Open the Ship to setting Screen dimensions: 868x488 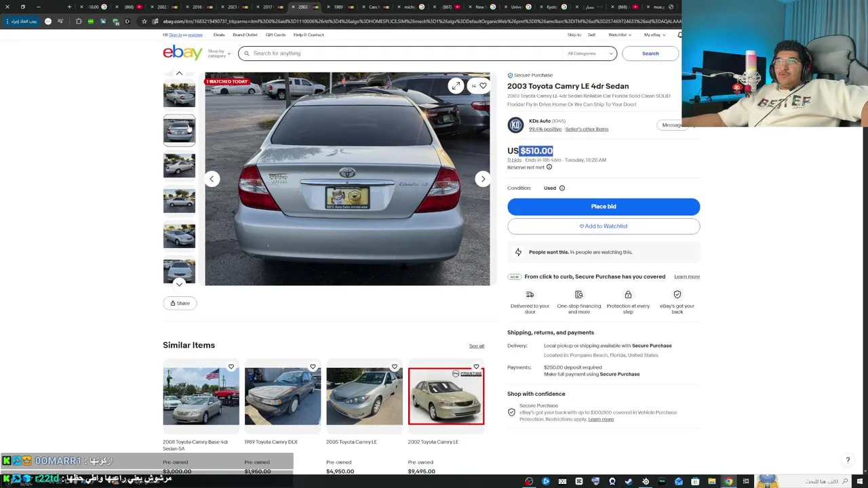574,35
